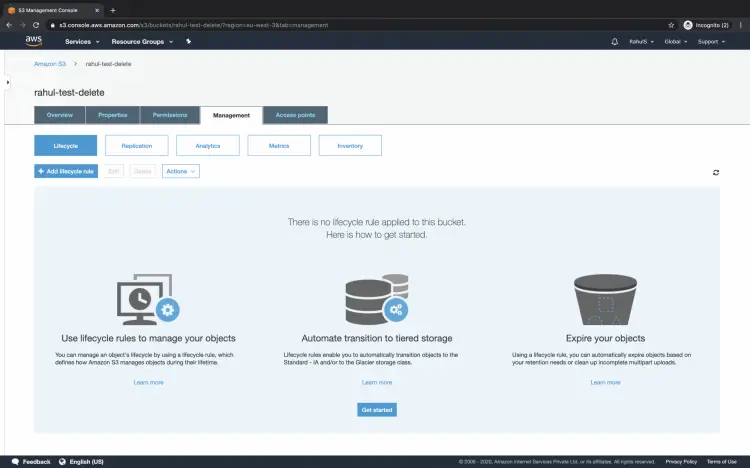Click 'Automate transition to tiered storage' heading
Viewport: 750px width, 468px height.
pyautogui.click(x=377, y=338)
